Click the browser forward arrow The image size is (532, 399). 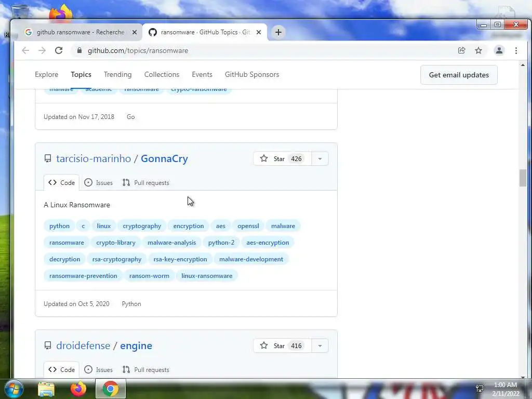[42, 50]
